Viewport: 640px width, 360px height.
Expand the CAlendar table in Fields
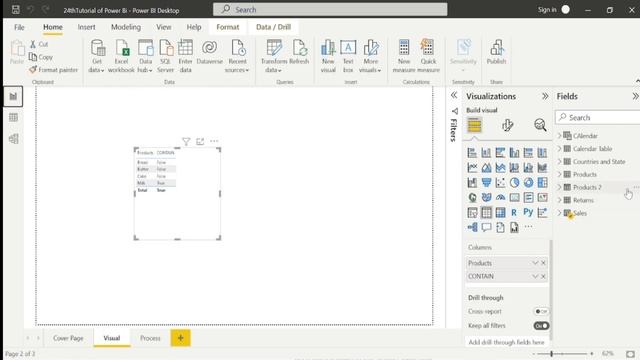pyautogui.click(x=560, y=136)
